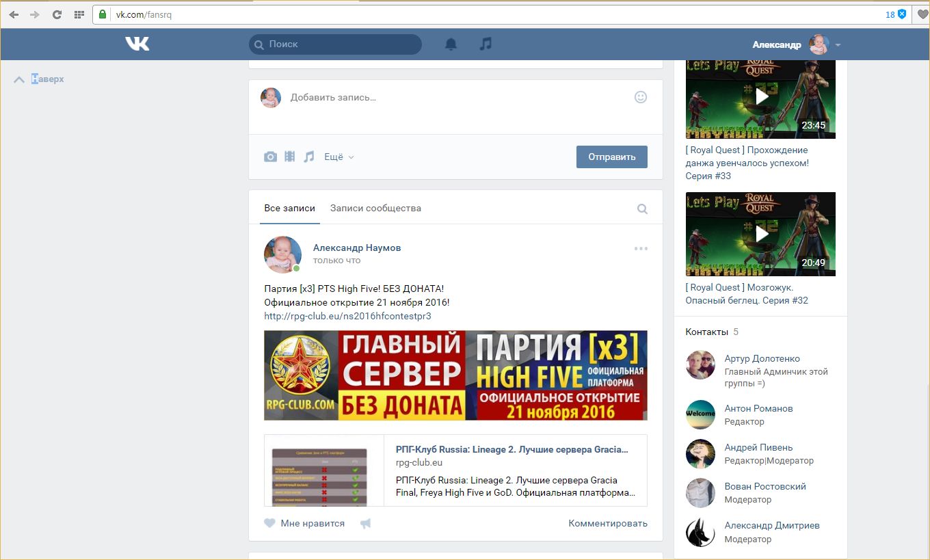Open the rpg-club.eu contest link
930x560 pixels.
tap(347, 316)
